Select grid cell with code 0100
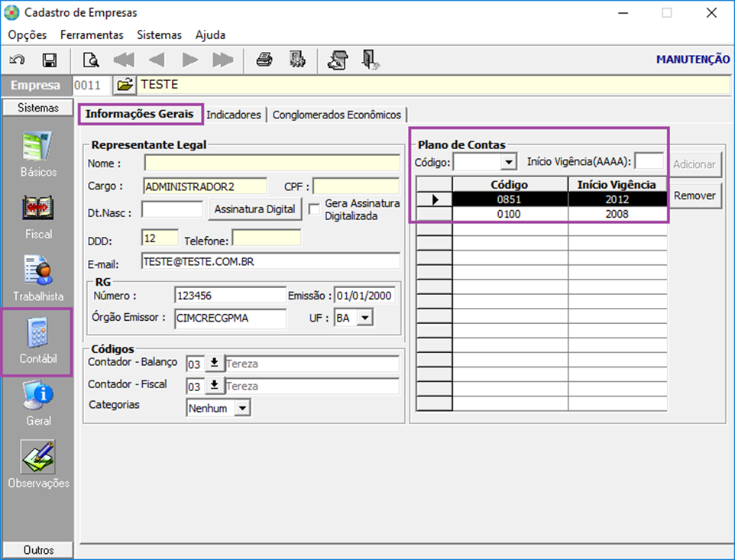 pyautogui.click(x=510, y=214)
